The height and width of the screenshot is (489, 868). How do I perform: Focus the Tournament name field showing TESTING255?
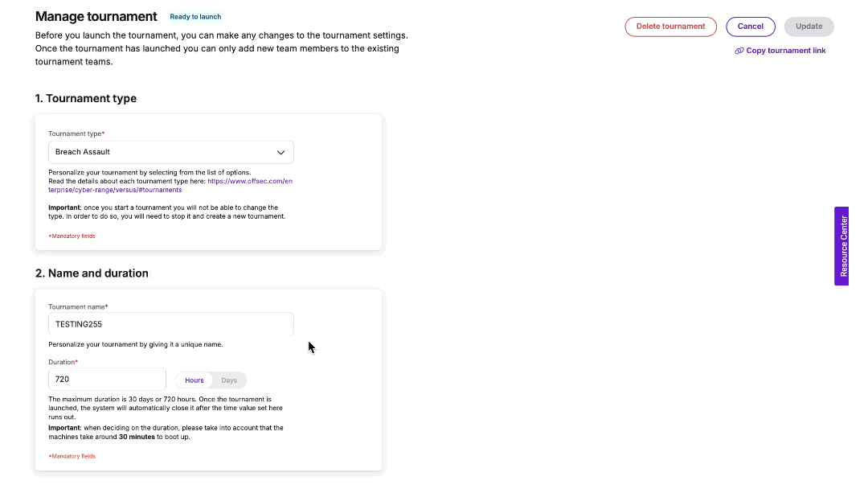coord(170,323)
